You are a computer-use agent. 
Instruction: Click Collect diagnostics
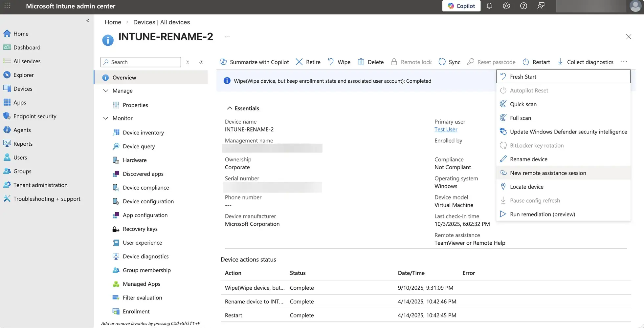(585, 62)
